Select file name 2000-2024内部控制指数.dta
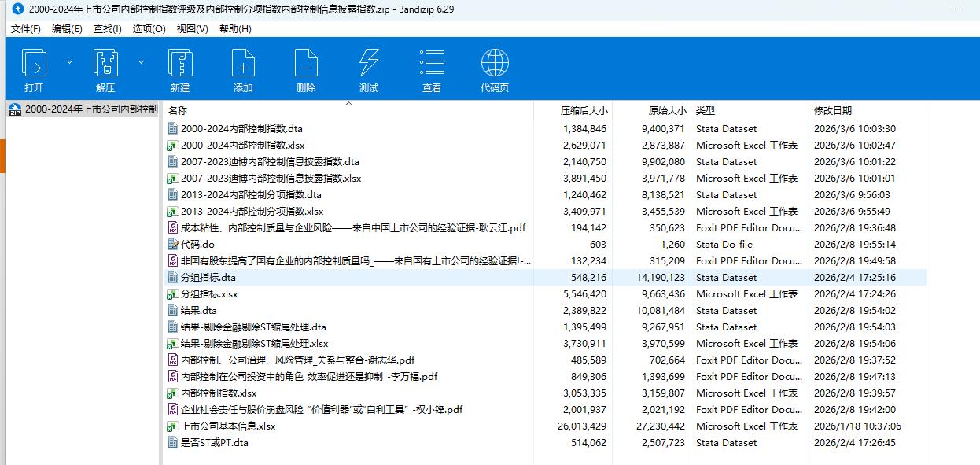Screen dimensions: 980x465 [x=241, y=128]
